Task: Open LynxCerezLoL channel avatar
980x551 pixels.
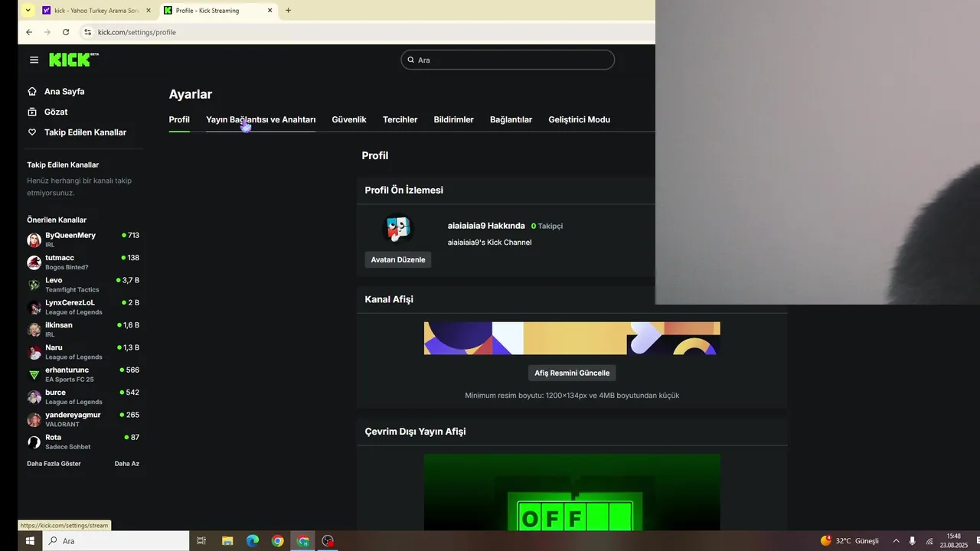Action: 34,308
